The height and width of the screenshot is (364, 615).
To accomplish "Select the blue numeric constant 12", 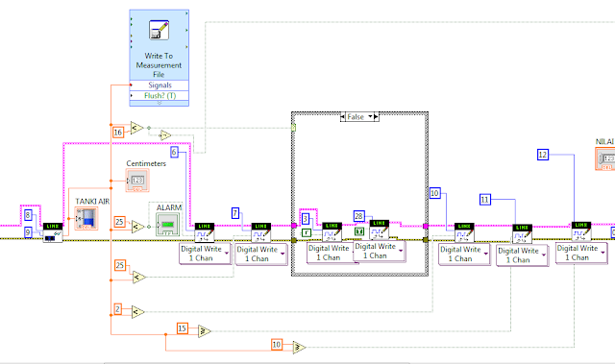I will pos(543,155).
